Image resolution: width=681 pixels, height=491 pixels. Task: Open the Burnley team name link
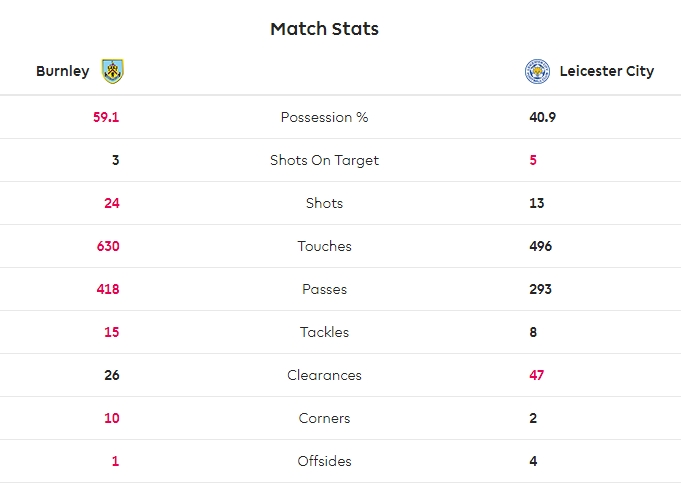click(62, 71)
